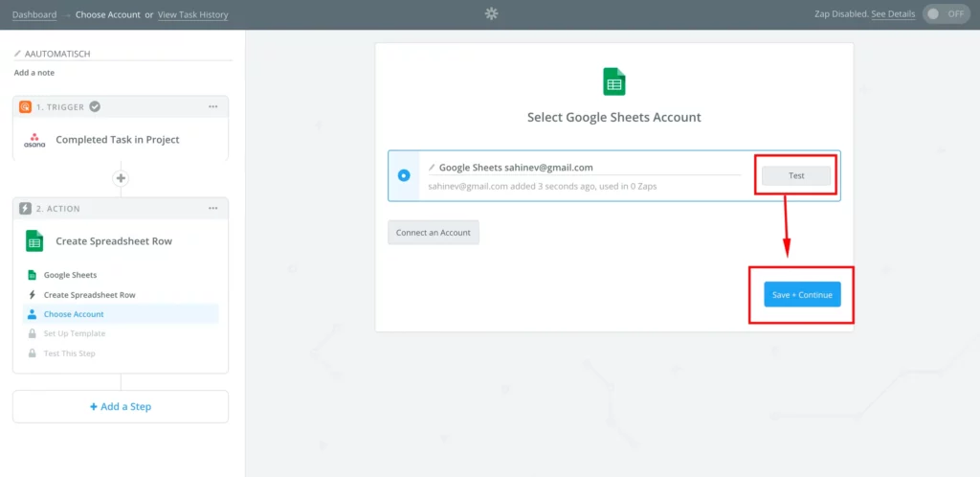Click the trigger completed checkmark icon
980x477 pixels.
95,107
